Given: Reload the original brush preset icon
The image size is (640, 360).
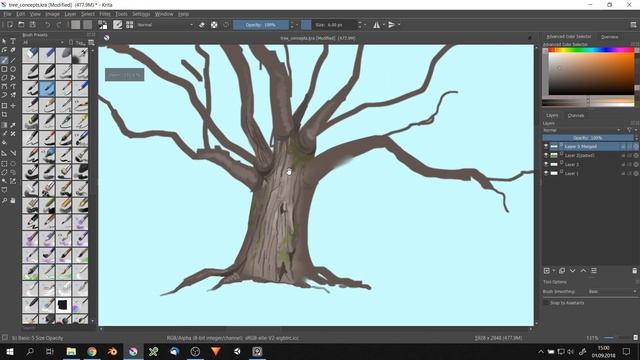Looking at the screenshot, I should [x=226, y=25].
